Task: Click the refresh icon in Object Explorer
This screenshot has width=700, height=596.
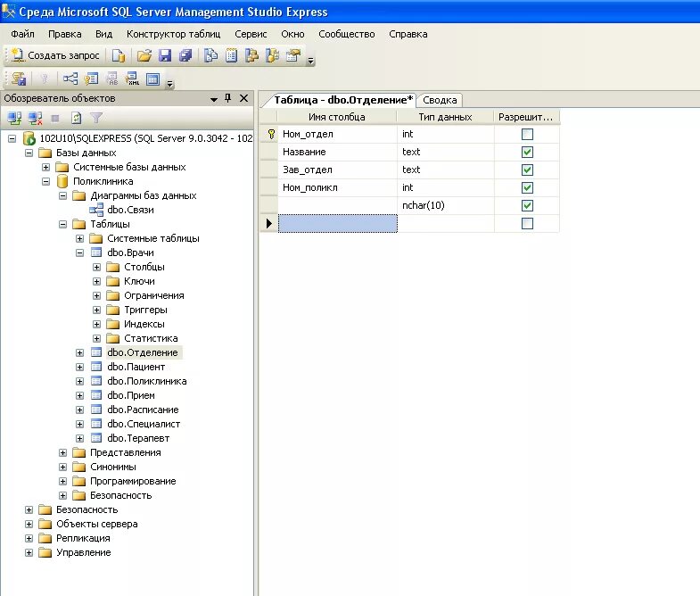Action: (x=77, y=118)
